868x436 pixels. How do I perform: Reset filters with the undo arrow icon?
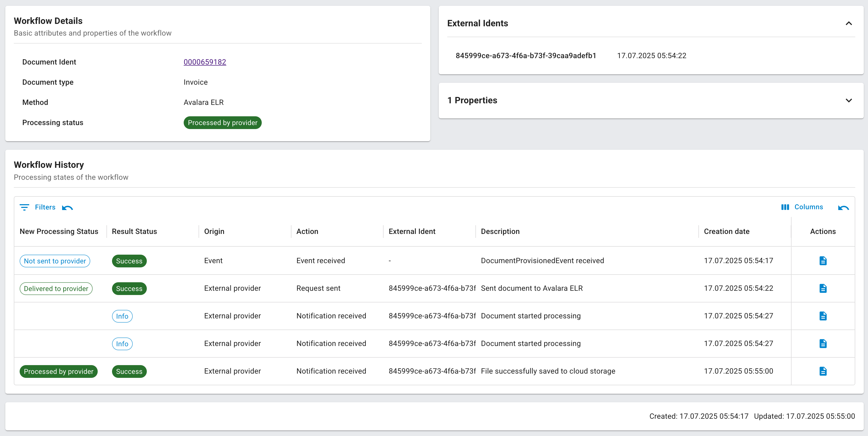coord(67,208)
